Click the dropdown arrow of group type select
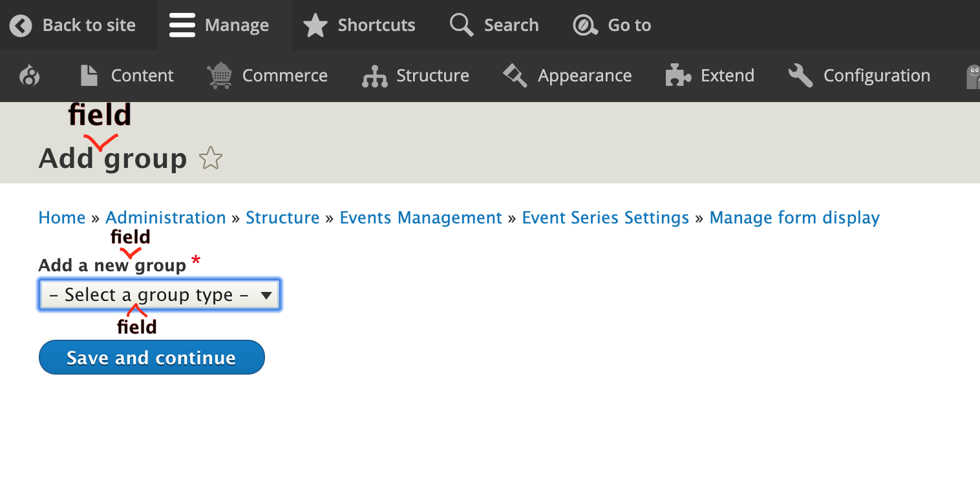The height and width of the screenshot is (487, 980). 266,296
